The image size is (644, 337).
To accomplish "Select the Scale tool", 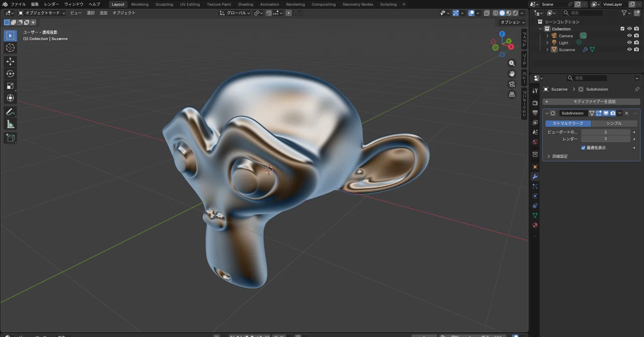I will [10, 86].
